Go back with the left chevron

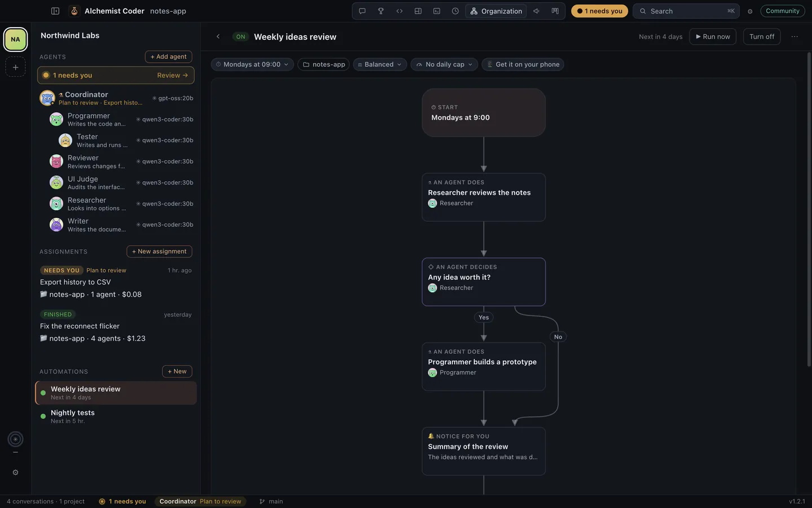tap(218, 37)
